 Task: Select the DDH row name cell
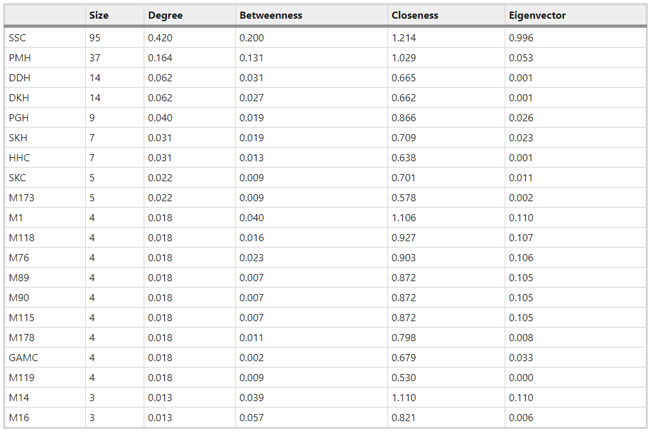[19, 77]
